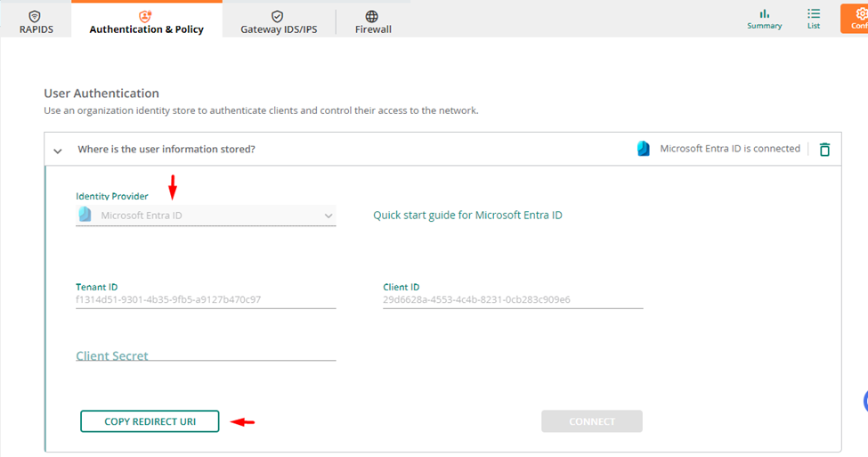Click the User Authentication heading
Screen dimensions: 868x457
[x=101, y=93]
